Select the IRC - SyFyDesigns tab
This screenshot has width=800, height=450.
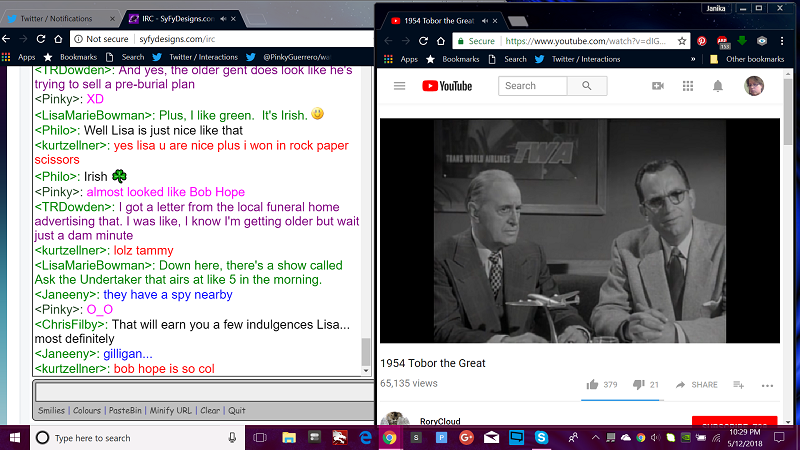point(179,19)
